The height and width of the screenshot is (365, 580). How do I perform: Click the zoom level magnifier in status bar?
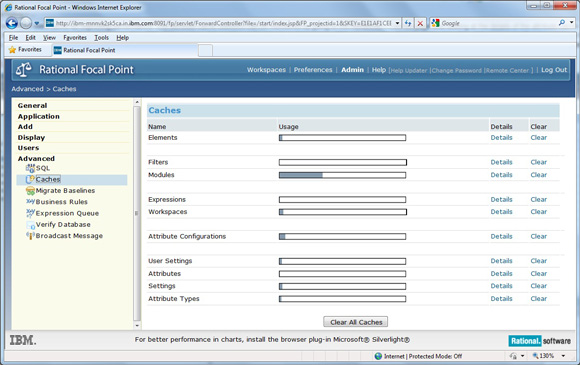click(x=535, y=355)
